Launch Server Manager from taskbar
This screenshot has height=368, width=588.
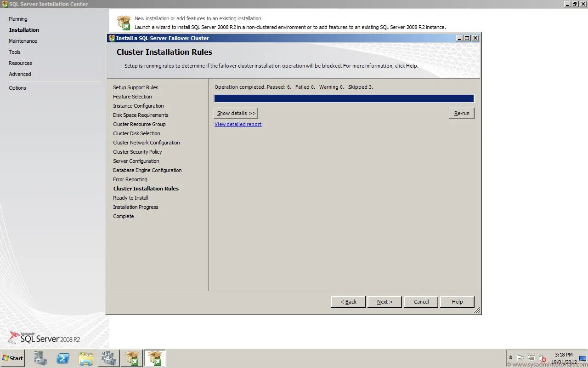(40, 358)
